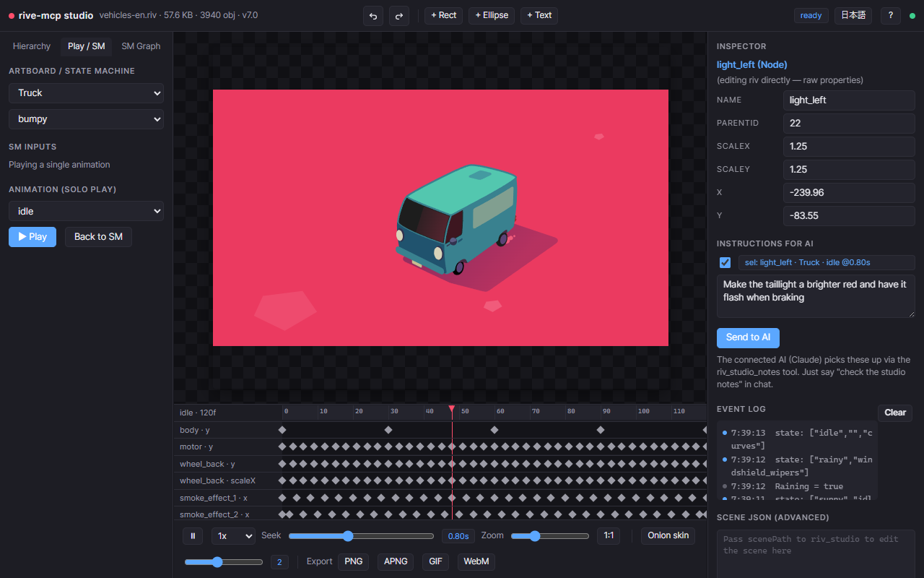Viewport: 924px width, 578px height.
Task: Adjust the timeline Zoom slider
Action: tap(550, 536)
